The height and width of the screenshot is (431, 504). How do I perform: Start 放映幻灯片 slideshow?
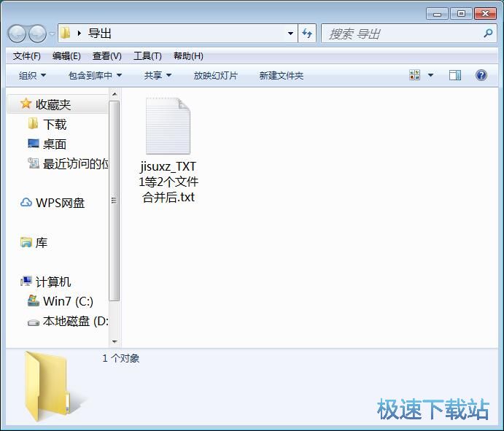[x=216, y=76]
